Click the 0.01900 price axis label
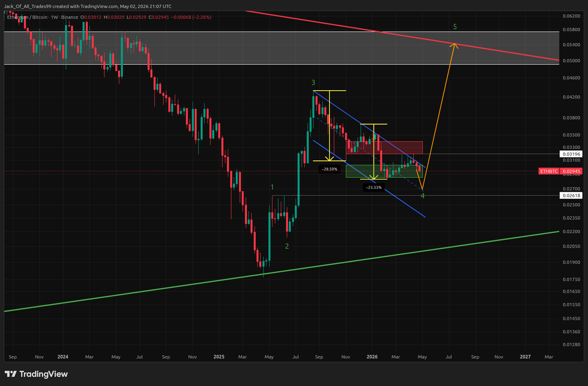This screenshot has height=386, width=588. coord(571,262)
